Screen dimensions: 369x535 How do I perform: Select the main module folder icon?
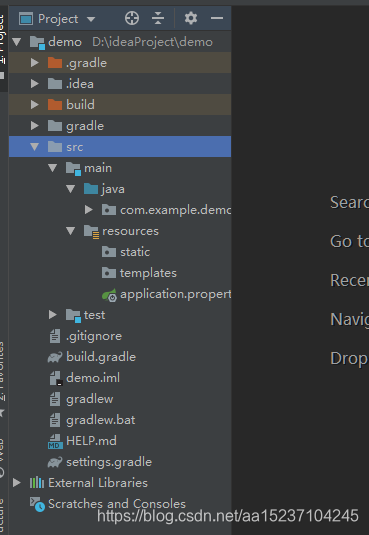click(73, 169)
